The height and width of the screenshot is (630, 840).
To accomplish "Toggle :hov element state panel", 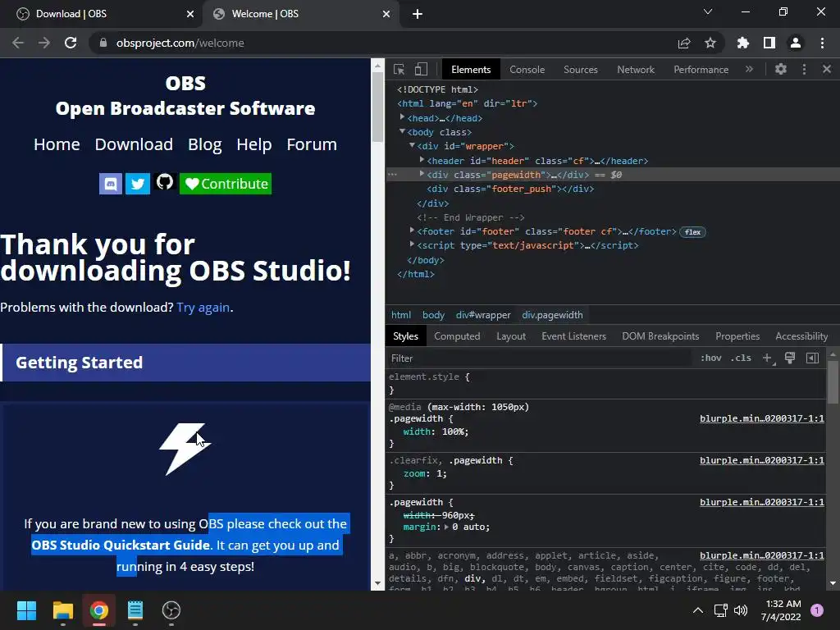I will pyautogui.click(x=711, y=358).
